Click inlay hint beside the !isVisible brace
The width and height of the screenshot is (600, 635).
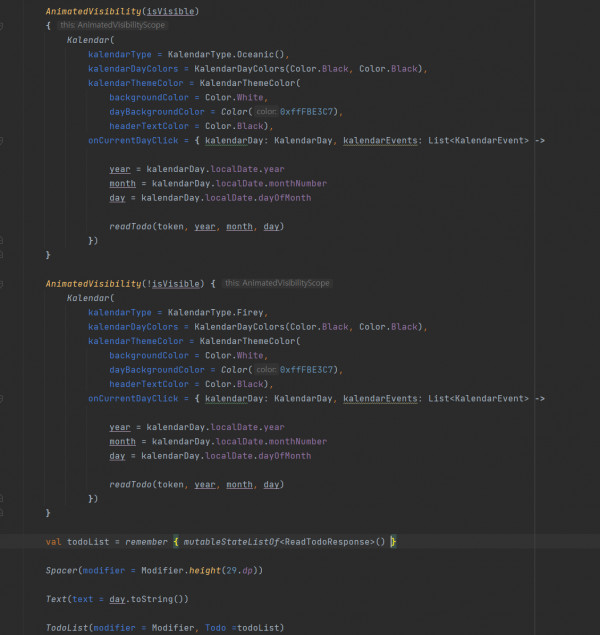[x=277, y=283]
